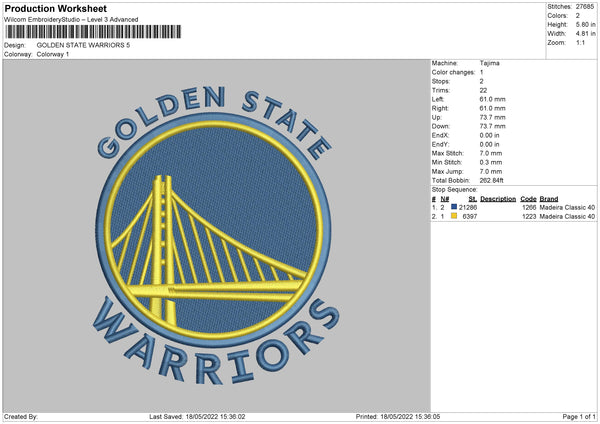
Task: Click thread code 1266
Action: tap(529, 208)
